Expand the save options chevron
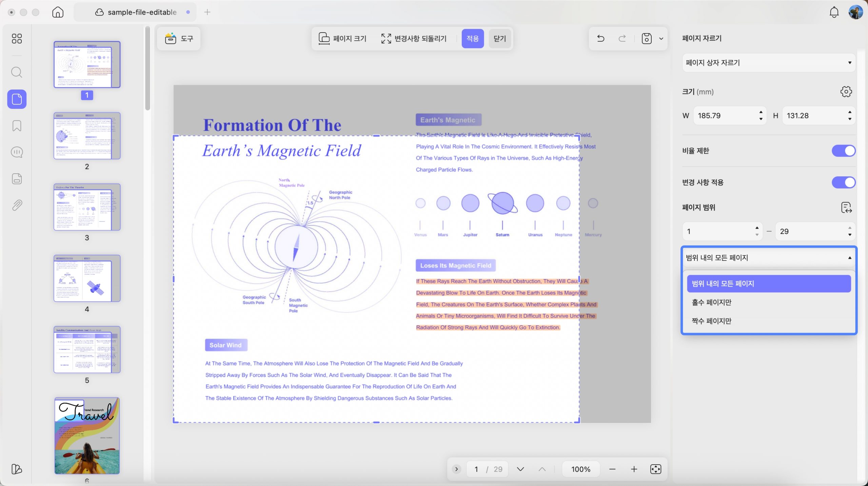Screen dimensions: 868x486 (661, 39)
